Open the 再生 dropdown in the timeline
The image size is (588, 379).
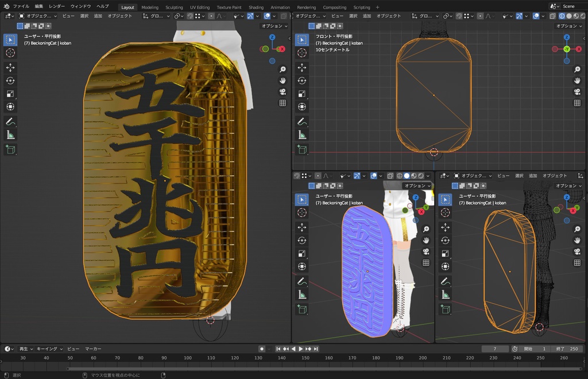[26, 349]
